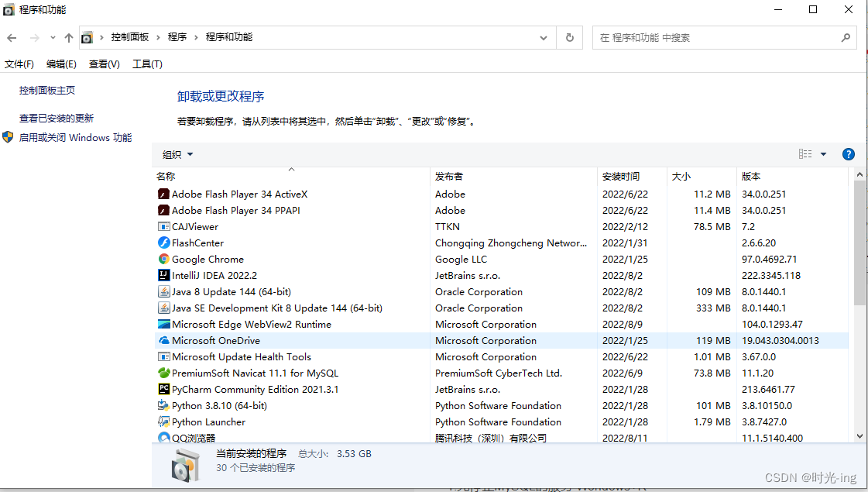This screenshot has height=492, width=868.
Task: Open 控制面板主页 link
Action: (x=47, y=91)
